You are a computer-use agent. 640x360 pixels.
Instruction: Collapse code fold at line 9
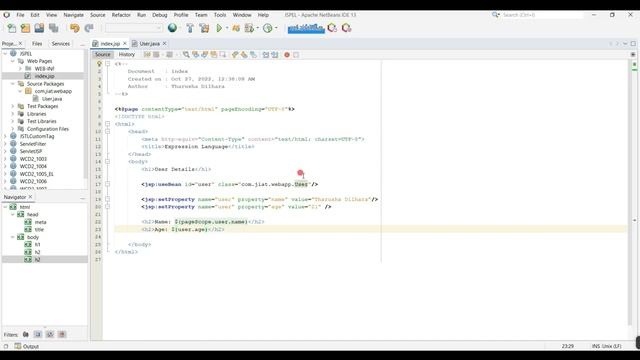tap(108, 124)
